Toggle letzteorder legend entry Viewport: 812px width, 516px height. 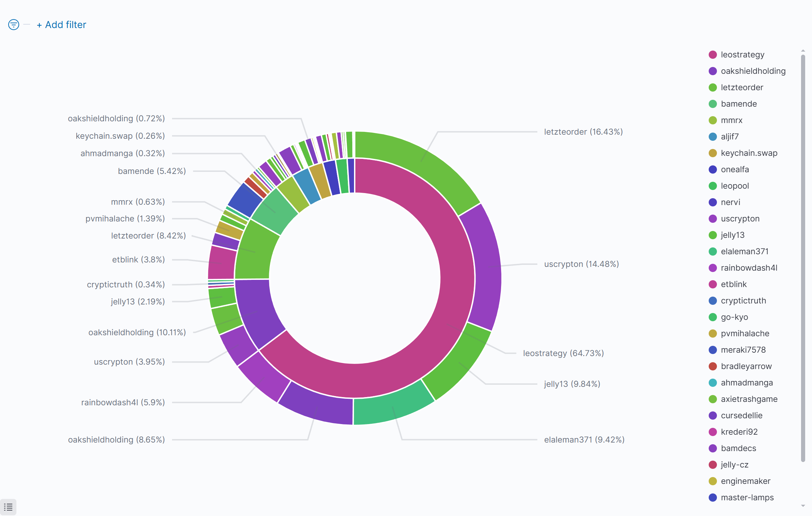742,87
